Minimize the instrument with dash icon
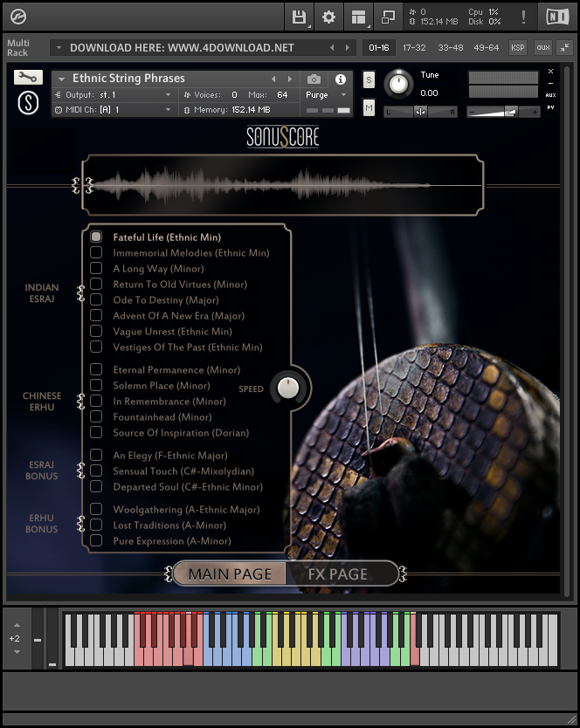 (x=550, y=83)
